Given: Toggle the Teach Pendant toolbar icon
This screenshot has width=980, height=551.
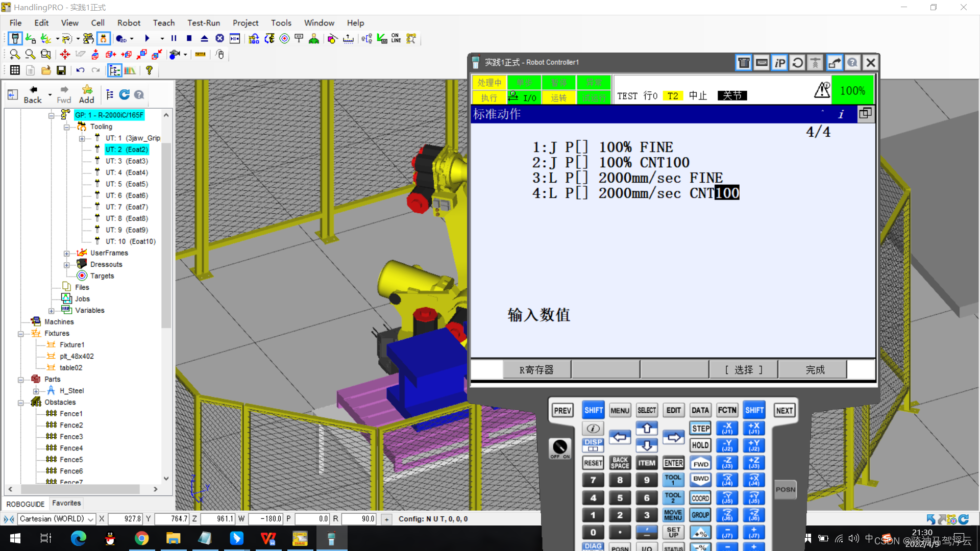Looking at the screenshot, I should click(x=15, y=39).
